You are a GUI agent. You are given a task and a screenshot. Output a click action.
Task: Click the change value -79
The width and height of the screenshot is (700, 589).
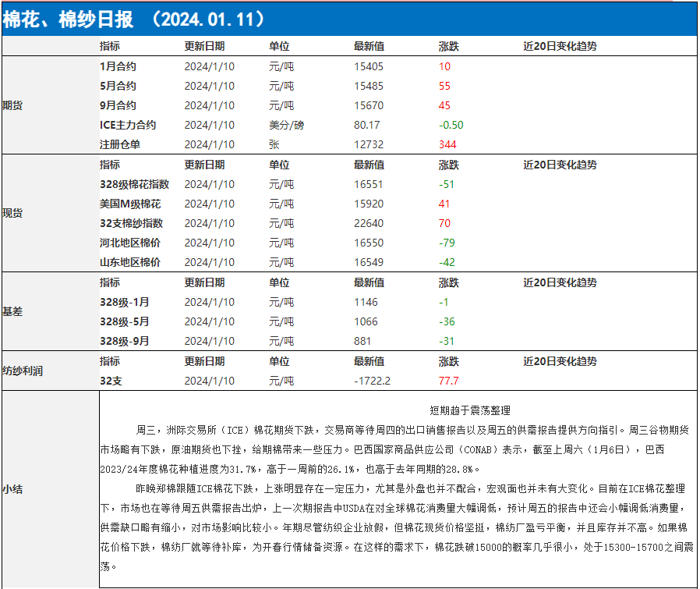click(x=447, y=243)
